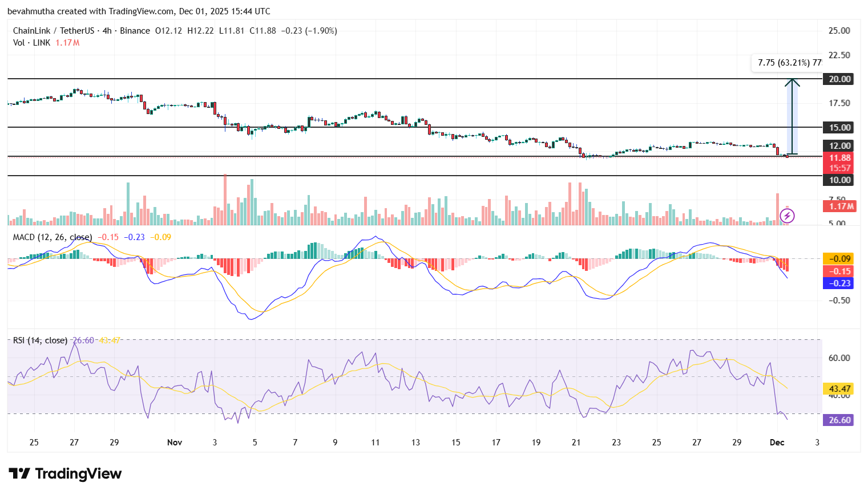
Task: Click the red 1.17M volume value label
Action: coord(838,206)
